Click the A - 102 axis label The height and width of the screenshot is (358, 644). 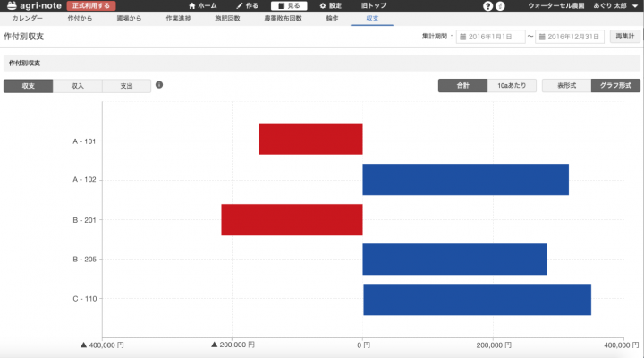click(84, 180)
